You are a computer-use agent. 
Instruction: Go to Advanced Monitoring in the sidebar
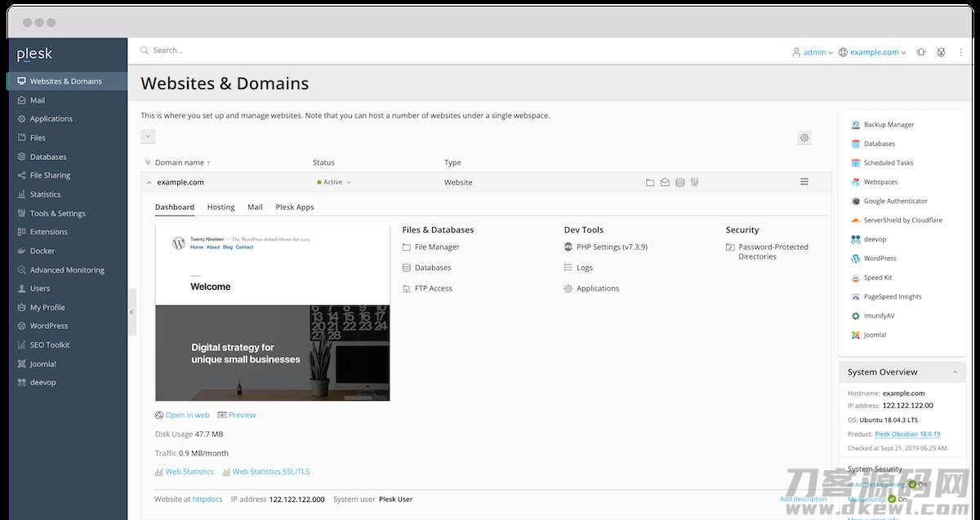click(68, 270)
